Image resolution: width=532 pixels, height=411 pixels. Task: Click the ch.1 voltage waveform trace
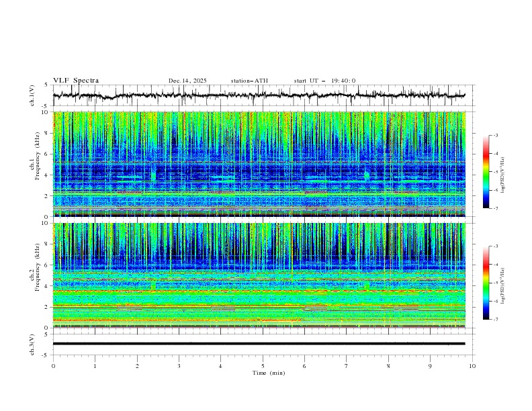[x=259, y=95]
